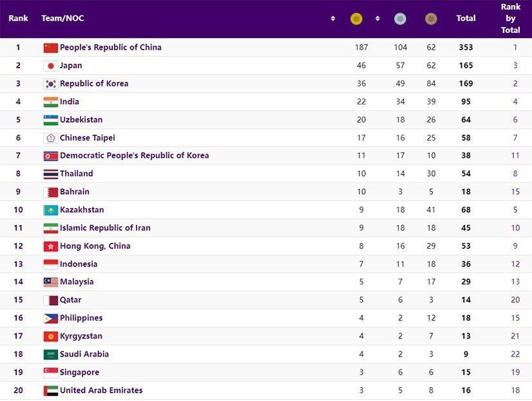The width and height of the screenshot is (532, 401).
Task: Open the Republic of Korea team link
Action: 94,84
